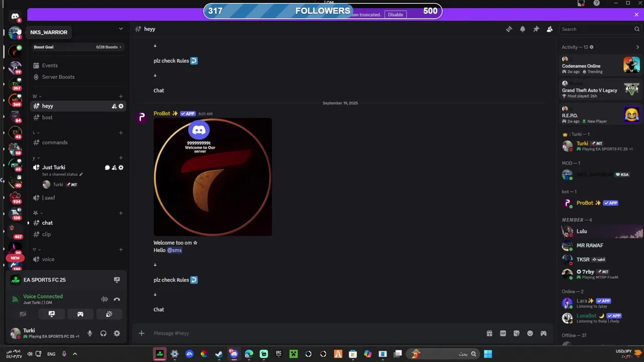Open Apps launcher in message bar
Image resolution: width=644 pixels, height=362 pixels.
point(543,333)
